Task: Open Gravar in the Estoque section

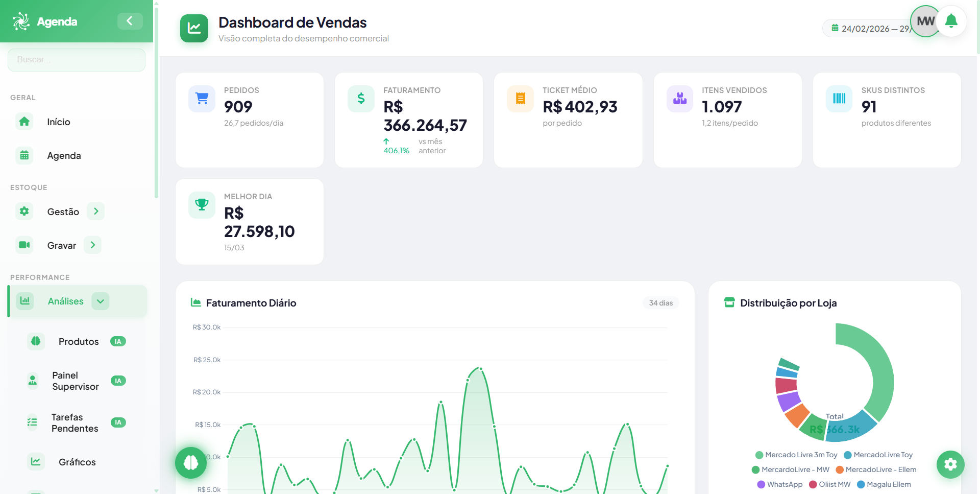Action: coord(61,245)
